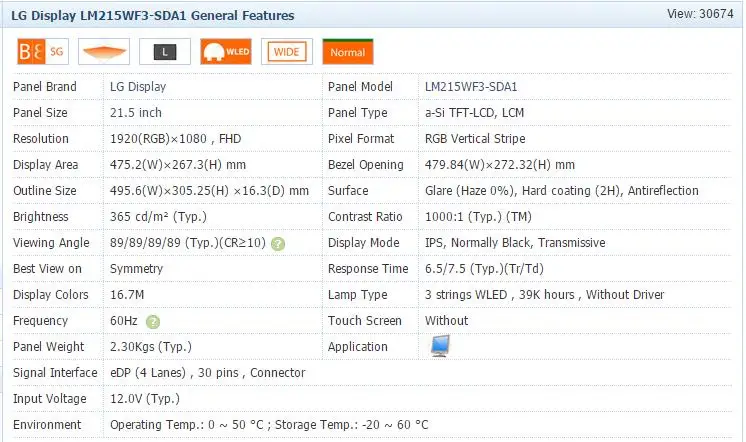Screen dimensions: 746x442
Task: Click the 479.84(W)×272.32(H) mm bezel value
Action: tap(500, 165)
